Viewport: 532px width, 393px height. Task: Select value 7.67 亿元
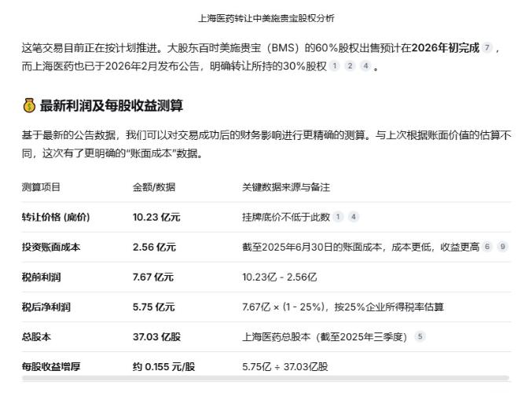[153, 277]
